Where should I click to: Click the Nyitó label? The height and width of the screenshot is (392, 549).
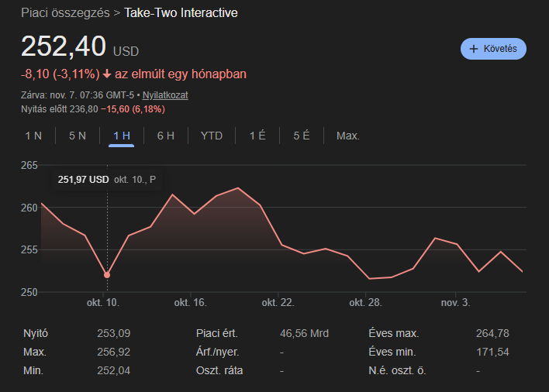(x=36, y=334)
